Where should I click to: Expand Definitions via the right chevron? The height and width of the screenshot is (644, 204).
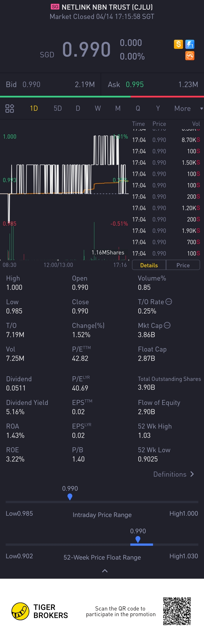192,474
